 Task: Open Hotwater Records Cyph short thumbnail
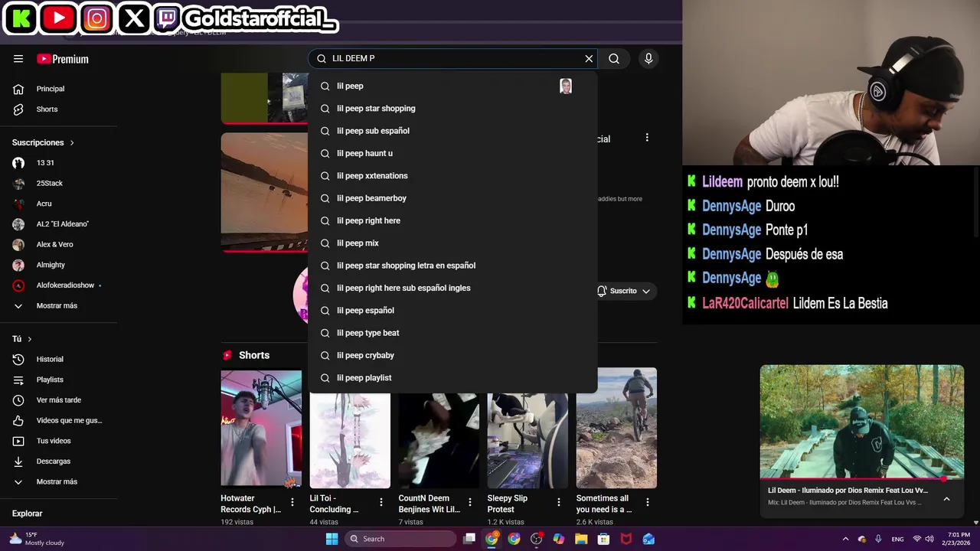[261, 428]
